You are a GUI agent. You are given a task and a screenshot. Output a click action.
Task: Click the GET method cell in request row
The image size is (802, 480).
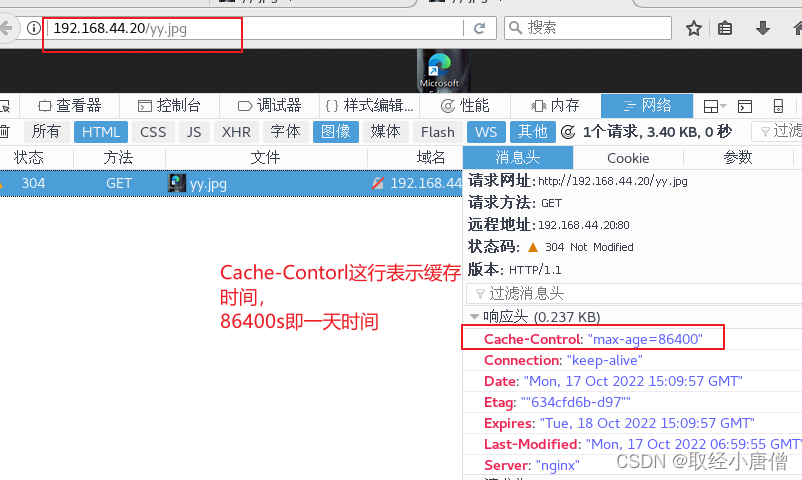click(119, 183)
